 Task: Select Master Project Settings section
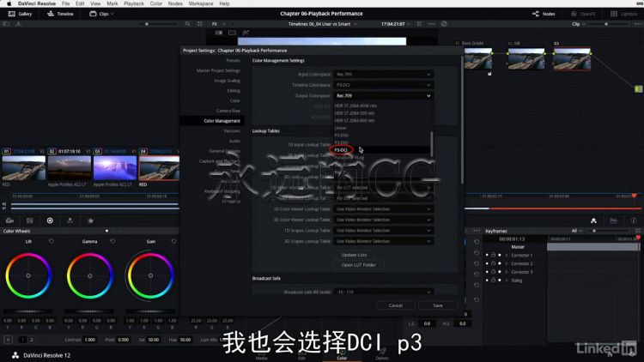click(x=218, y=70)
